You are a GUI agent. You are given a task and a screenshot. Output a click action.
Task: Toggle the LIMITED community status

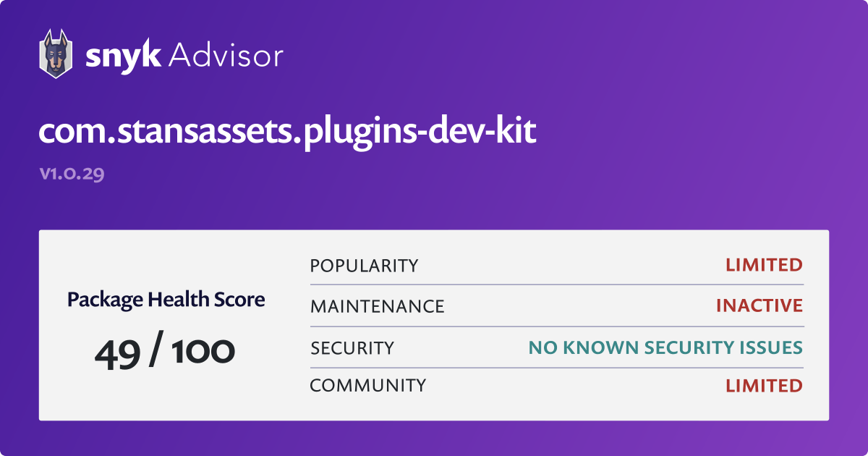pos(764,385)
